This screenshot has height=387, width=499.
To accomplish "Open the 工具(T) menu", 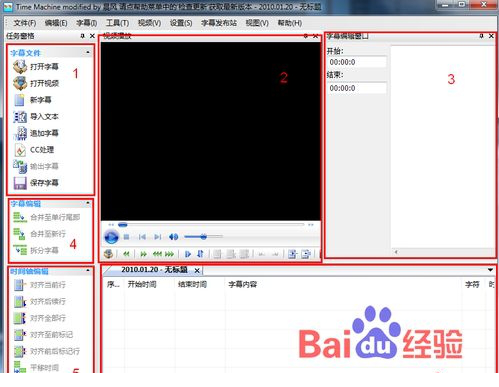I will point(117,23).
